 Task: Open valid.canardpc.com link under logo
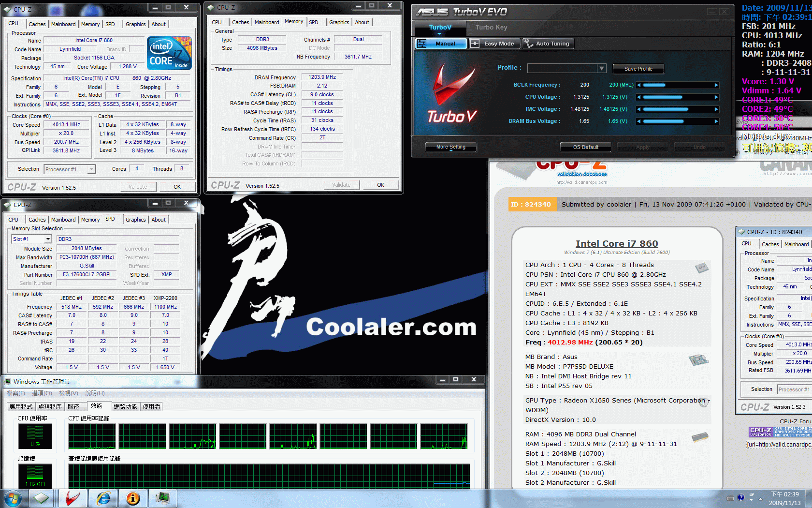coord(581,182)
